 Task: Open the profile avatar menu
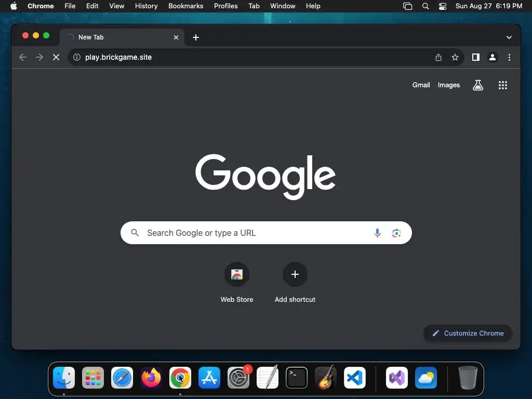click(x=493, y=57)
